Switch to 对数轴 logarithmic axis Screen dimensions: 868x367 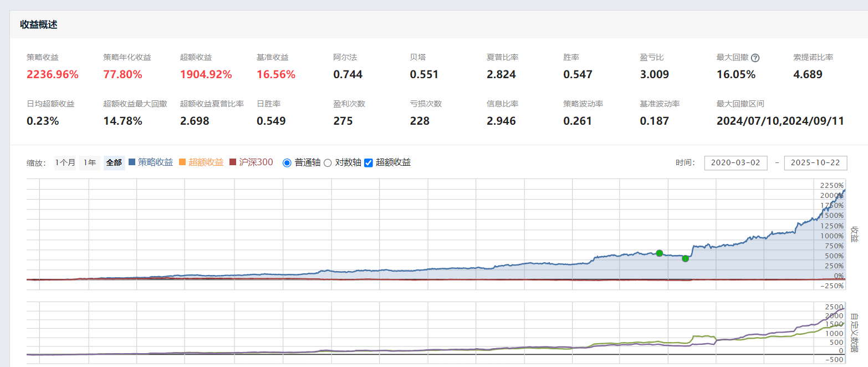pos(328,163)
